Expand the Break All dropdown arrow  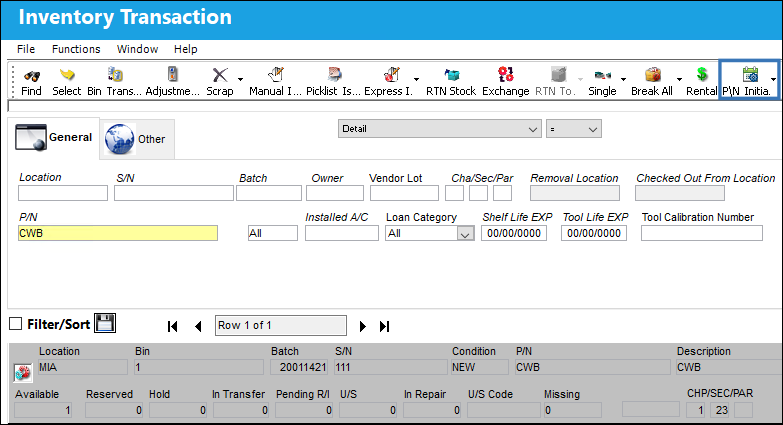coord(679,79)
